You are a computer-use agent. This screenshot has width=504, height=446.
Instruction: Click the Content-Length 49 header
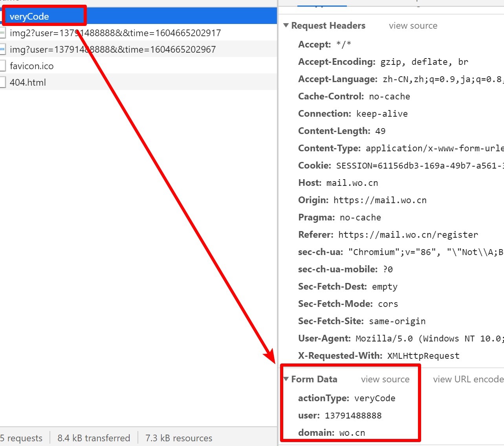342,131
